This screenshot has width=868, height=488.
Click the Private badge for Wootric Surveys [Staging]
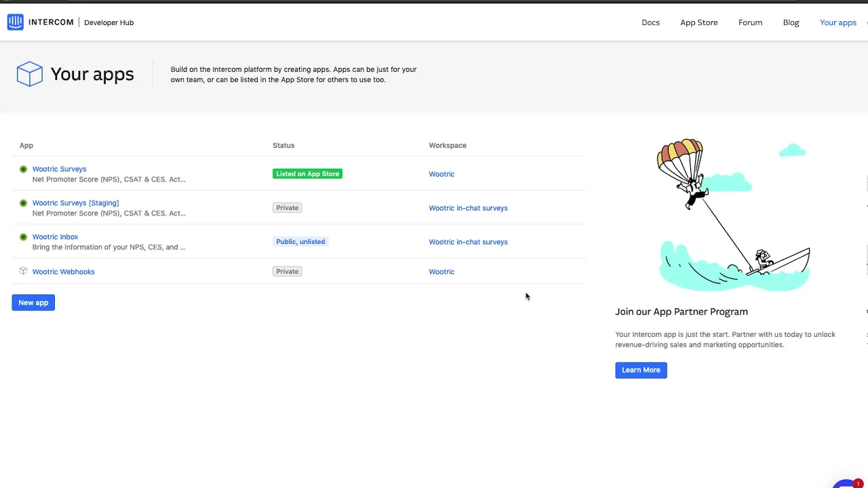pyautogui.click(x=287, y=207)
